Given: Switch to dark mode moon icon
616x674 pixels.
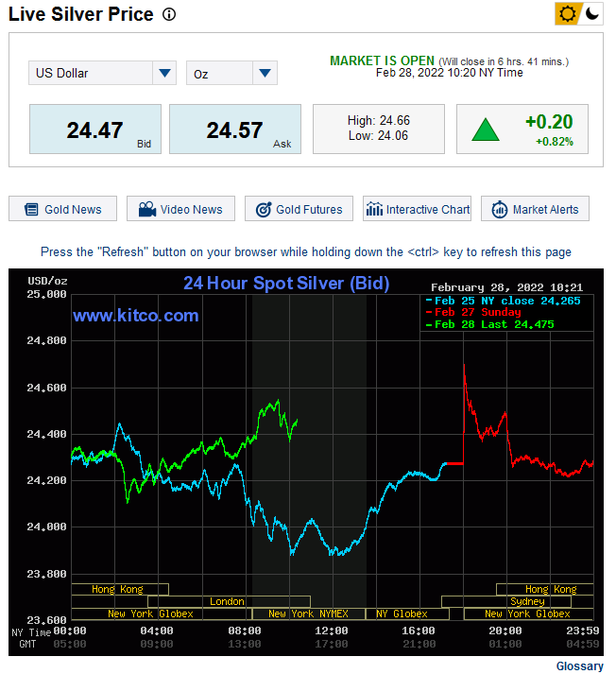Looking at the screenshot, I should [592, 14].
